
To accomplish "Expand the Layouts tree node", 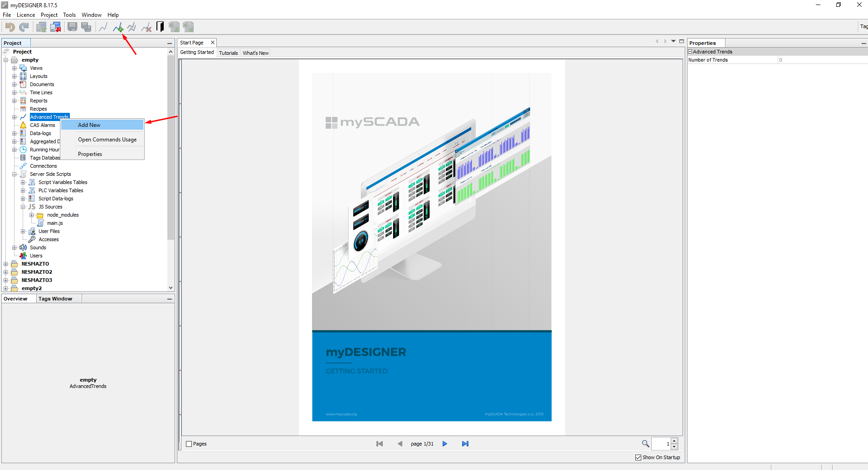I will click(x=14, y=76).
